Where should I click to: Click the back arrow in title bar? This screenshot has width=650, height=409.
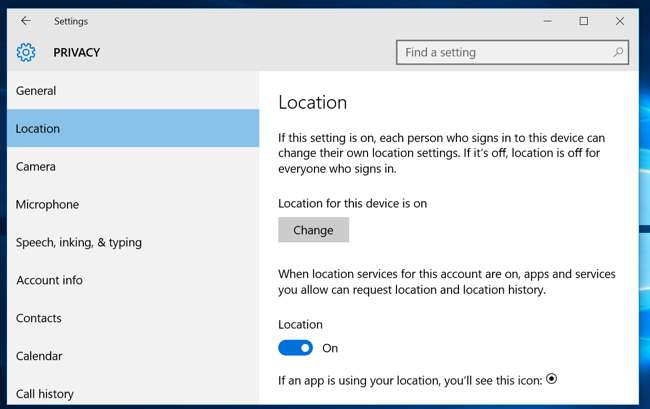26,21
